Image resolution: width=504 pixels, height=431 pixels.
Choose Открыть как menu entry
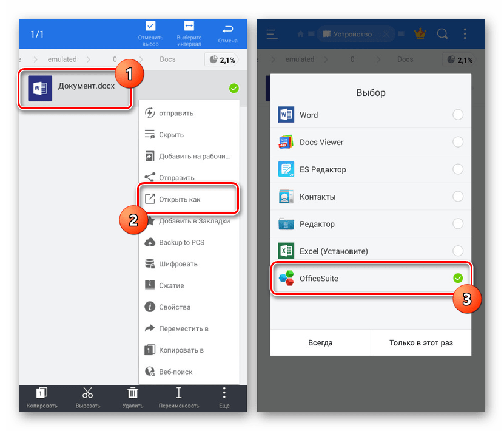click(189, 199)
